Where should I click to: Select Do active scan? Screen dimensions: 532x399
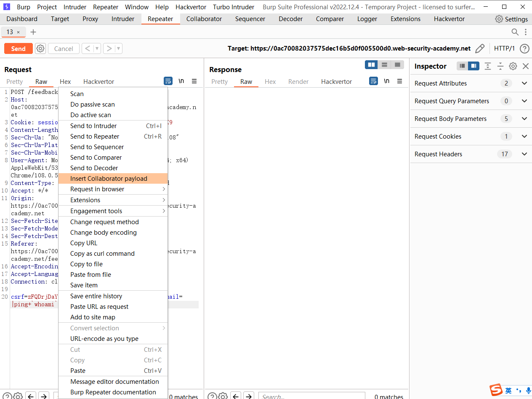click(113, 115)
